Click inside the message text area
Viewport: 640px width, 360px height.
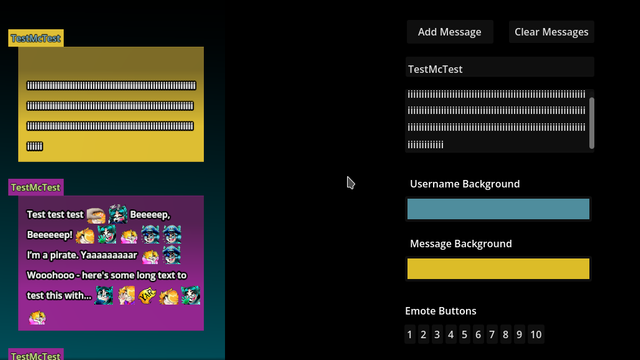pyautogui.click(x=496, y=121)
